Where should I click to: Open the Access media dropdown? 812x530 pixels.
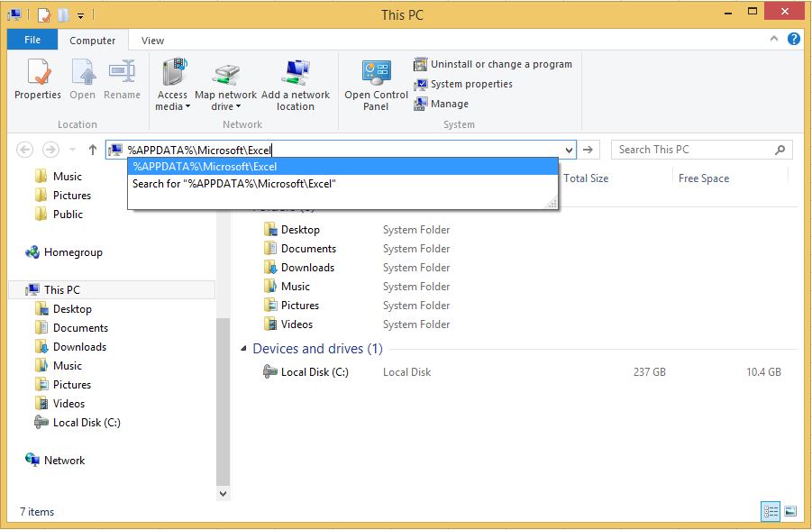click(x=172, y=85)
